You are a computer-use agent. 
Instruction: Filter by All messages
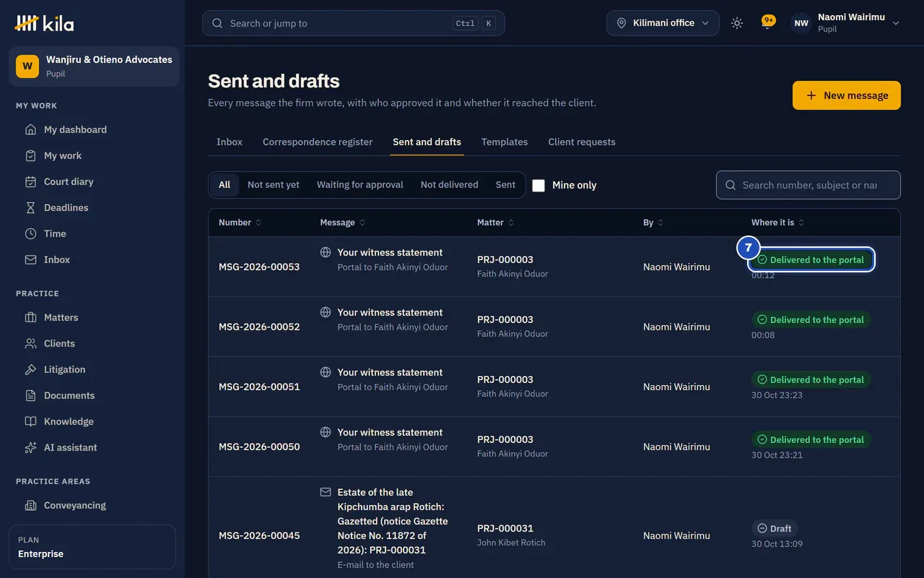coord(225,185)
